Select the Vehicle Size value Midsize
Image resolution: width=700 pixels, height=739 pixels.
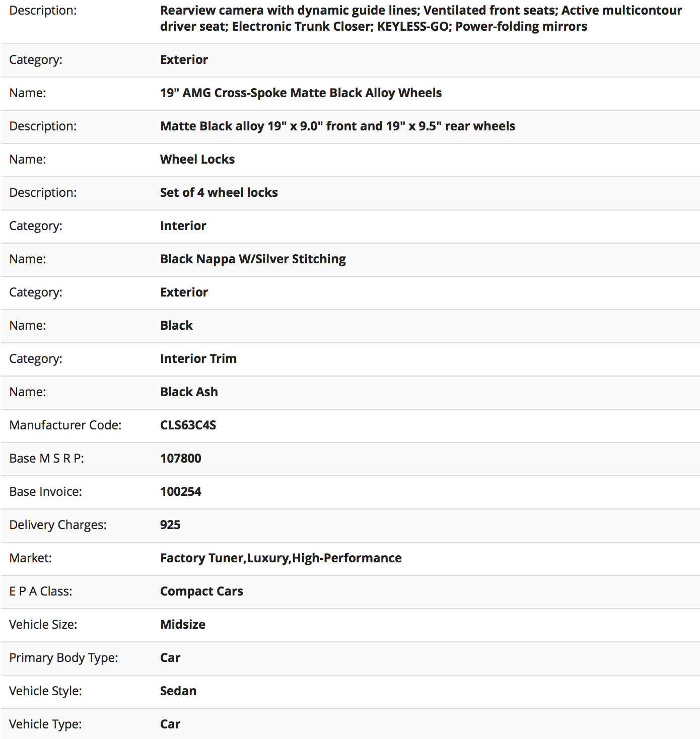coord(183,625)
